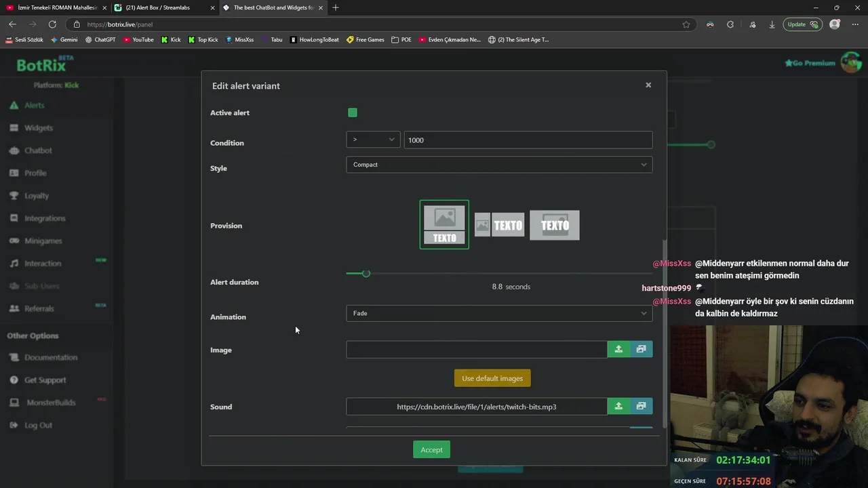Open a new browser tab
Viewport: 868px width, 488px height.
tap(336, 7)
